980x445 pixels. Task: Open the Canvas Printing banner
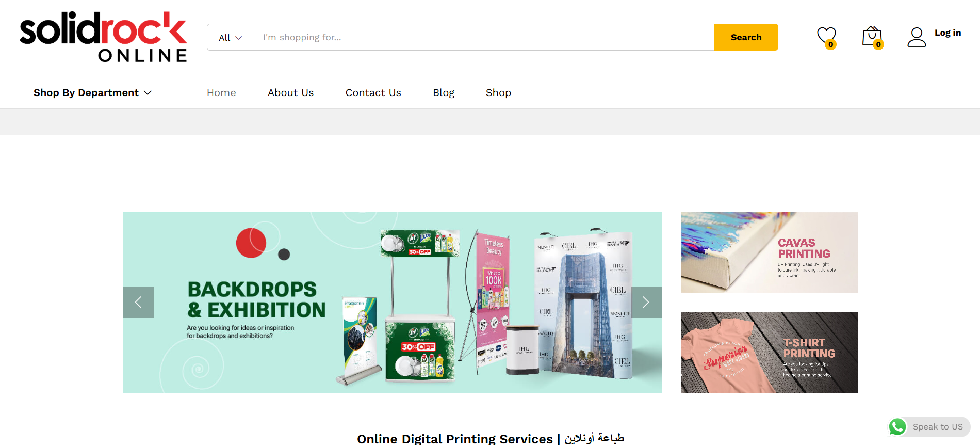[x=769, y=253]
